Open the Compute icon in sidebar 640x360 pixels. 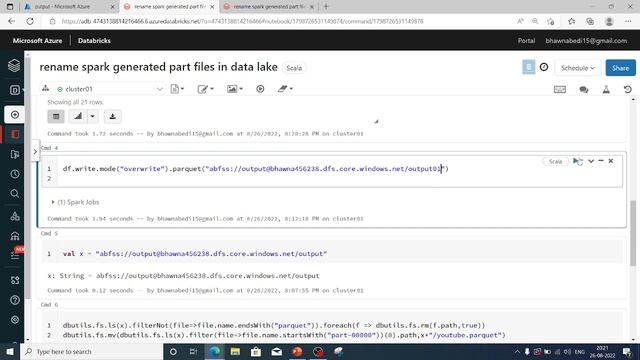15,236
